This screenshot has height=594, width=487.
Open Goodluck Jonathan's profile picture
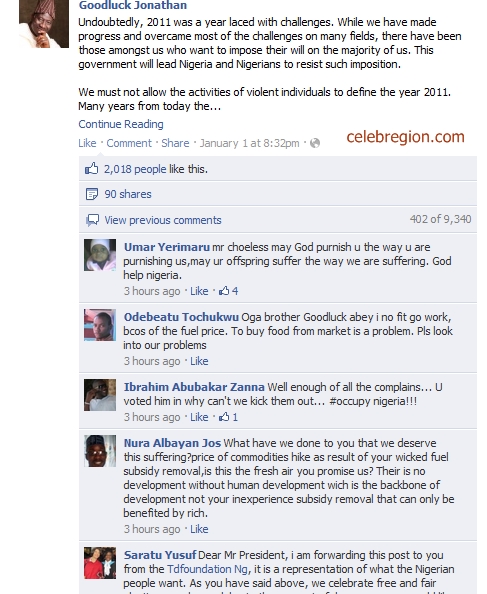click(44, 23)
